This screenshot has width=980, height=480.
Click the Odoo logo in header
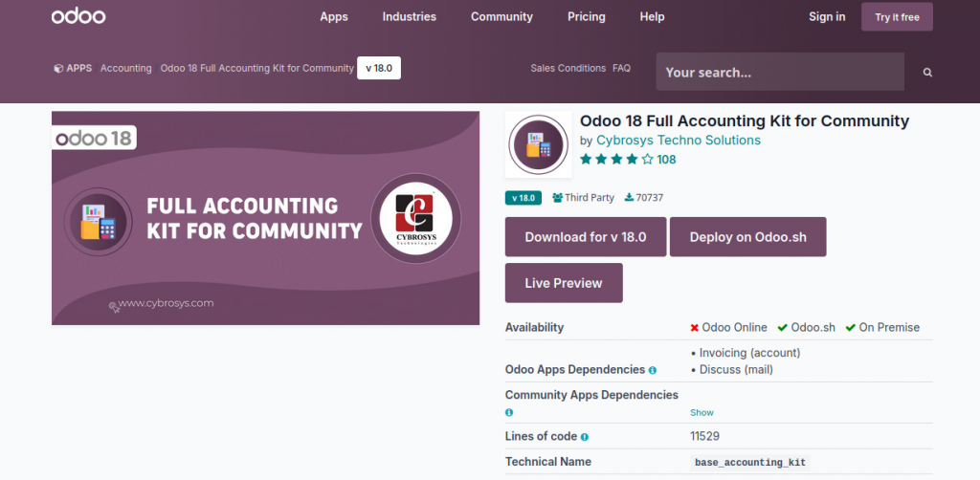pyautogui.click(x=78, y=16)
